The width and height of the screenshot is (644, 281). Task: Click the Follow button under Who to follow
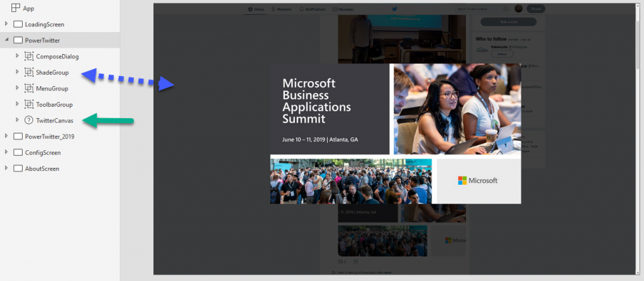pos(502,55)
